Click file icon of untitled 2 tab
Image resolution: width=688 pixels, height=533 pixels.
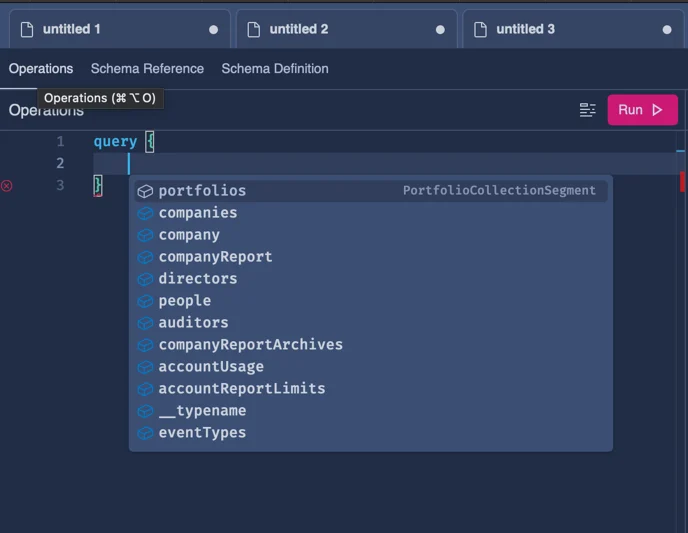[x=254, y=29]
